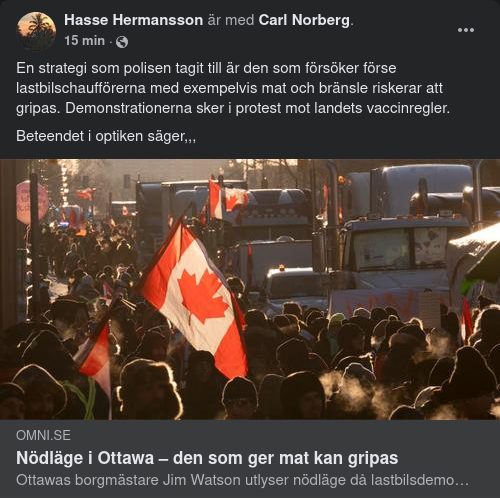The height and width of the screenshot is (498, 500).
Task: Click the truncated ellipsis ending the description
Action: tap(462, 480)
